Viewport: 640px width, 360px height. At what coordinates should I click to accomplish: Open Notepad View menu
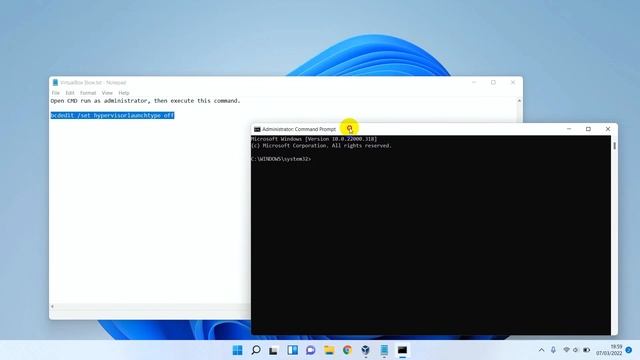coord(107,93)
